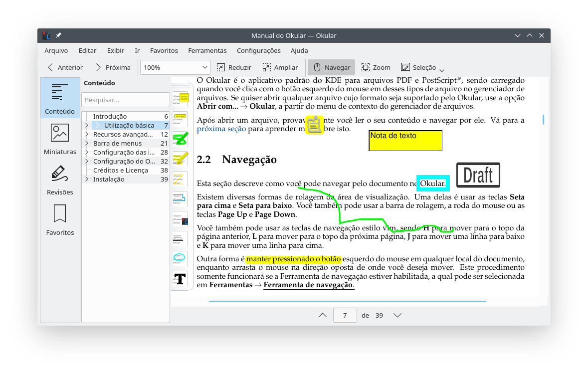Expand the Recursos avançados tree entry
588x372 pixels.
pyautogui.click(x=87, y=135)
